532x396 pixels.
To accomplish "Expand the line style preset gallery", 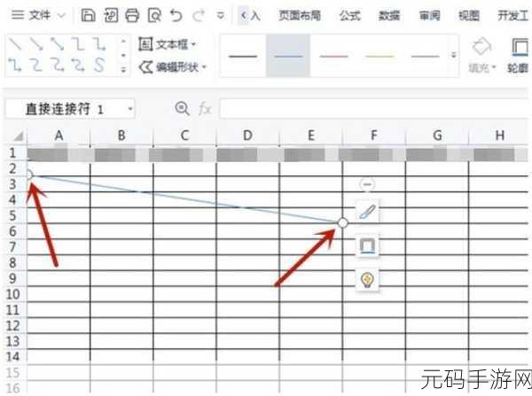I will (x=453, y=55).
